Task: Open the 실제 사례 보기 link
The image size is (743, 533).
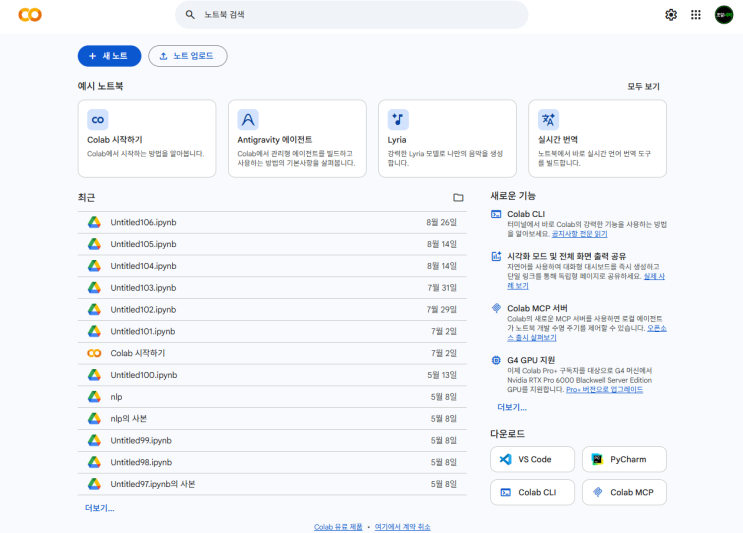Action: click(654, 276)
